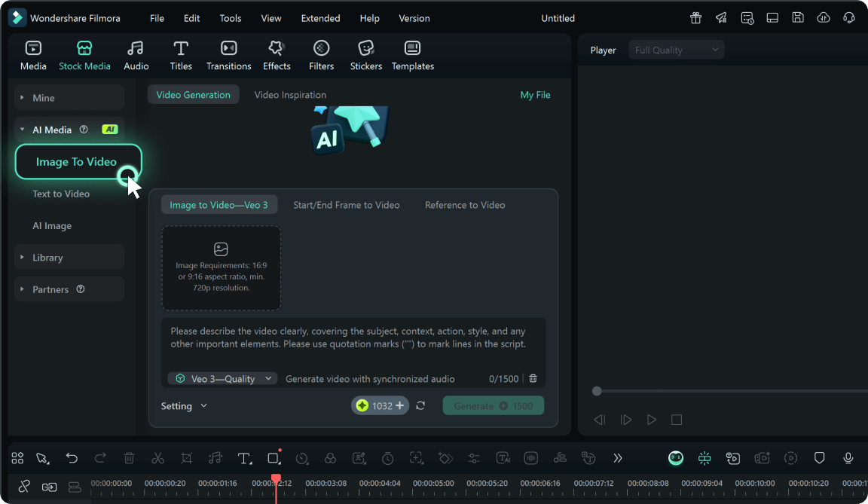The width and height of the screenshot is (868, 504).
Task: Click the player play button
Action: pos(652,420)
